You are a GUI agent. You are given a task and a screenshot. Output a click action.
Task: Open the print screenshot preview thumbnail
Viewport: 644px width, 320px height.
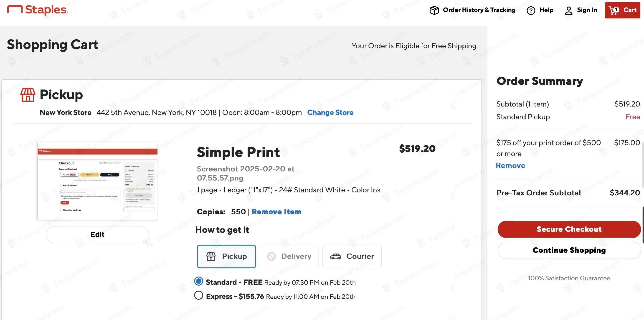coord(97,181)
